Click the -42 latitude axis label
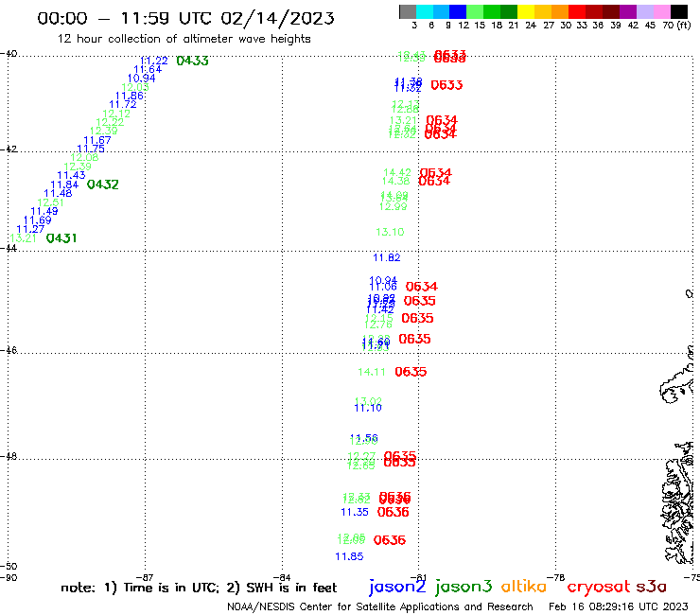The width and height of the screenshot is (700, 615). [x=9, y=149]
